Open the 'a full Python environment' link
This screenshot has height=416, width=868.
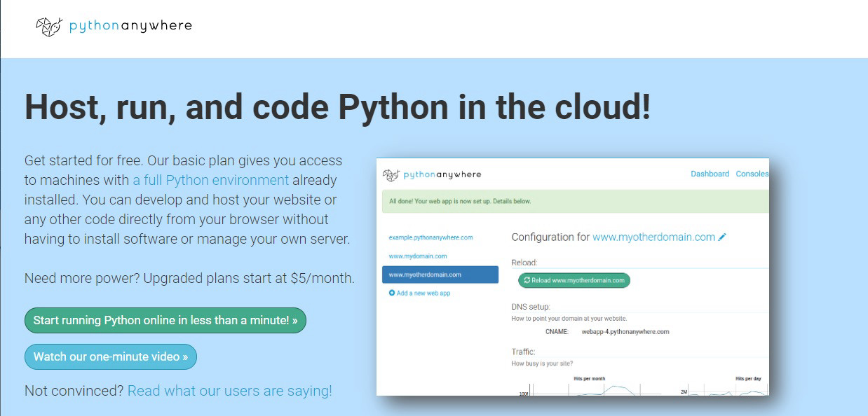210,180
